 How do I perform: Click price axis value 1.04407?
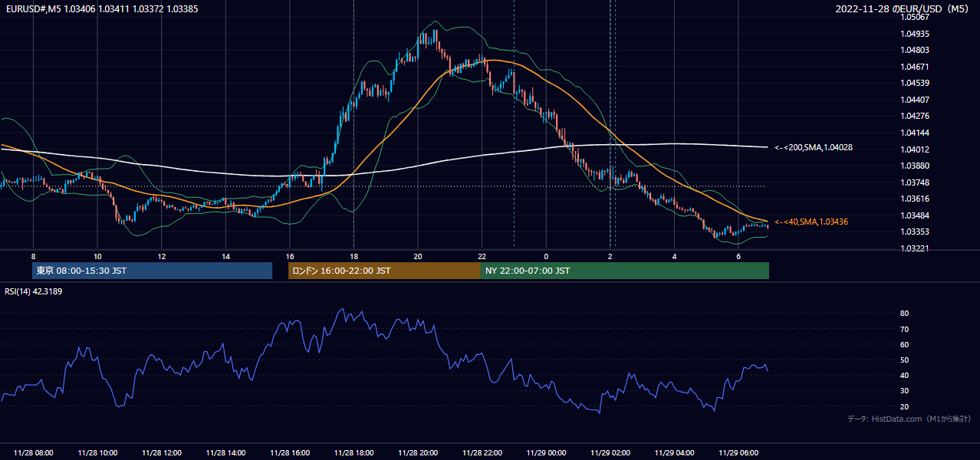point(914,100)
